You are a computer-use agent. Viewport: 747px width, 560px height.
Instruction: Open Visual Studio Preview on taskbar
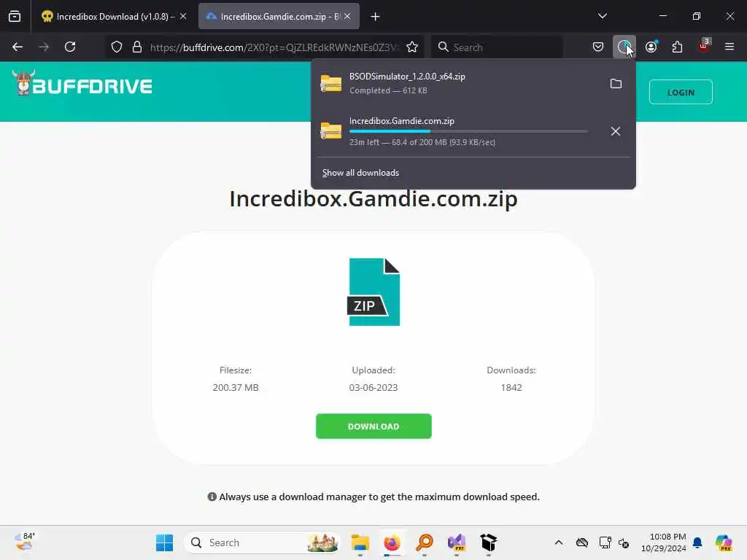(457, 542)
